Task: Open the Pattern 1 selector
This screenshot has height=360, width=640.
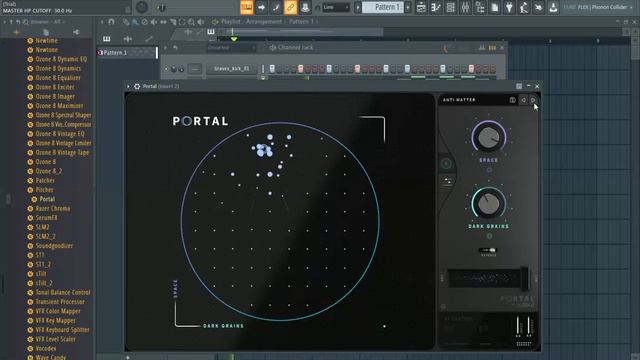Action: (x=382, y=7)
